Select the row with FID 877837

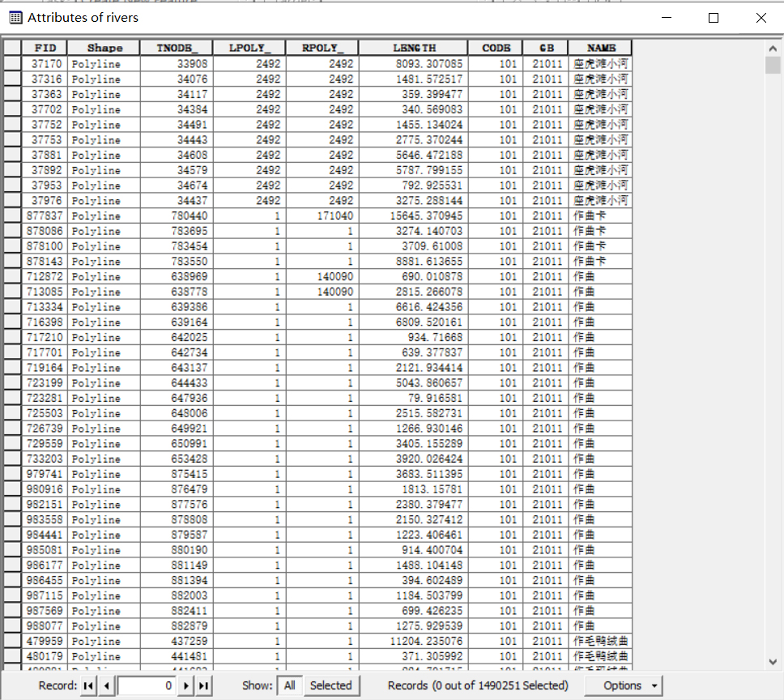coord(12,216)
